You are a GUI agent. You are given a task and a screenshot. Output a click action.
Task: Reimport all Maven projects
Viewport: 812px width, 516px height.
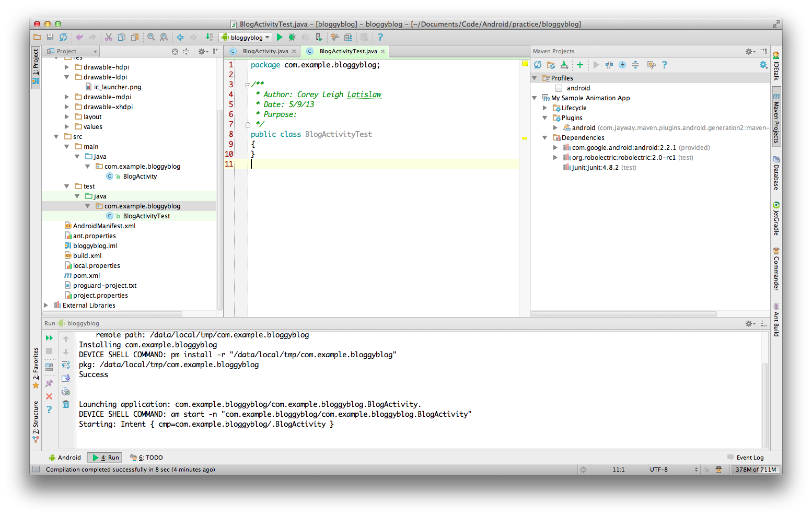pyautogui.click(x=538, y=65)
